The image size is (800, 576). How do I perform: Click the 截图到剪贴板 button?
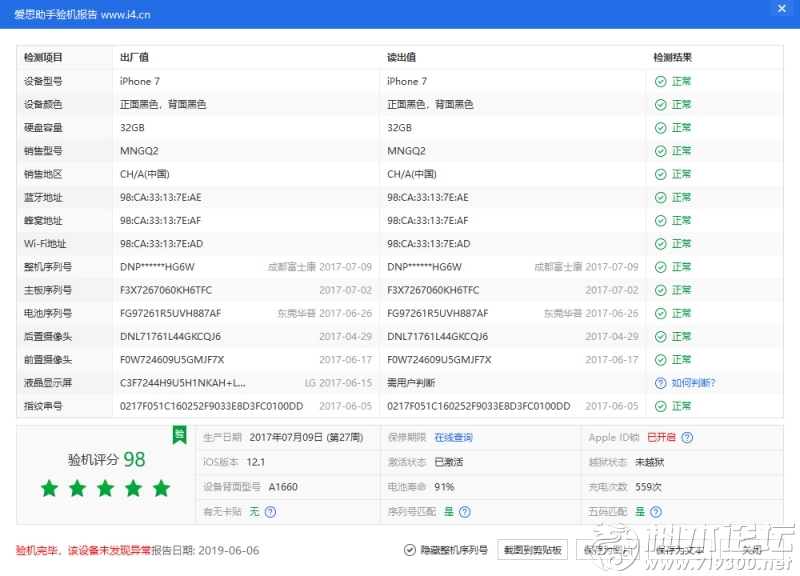pos(533,550)
